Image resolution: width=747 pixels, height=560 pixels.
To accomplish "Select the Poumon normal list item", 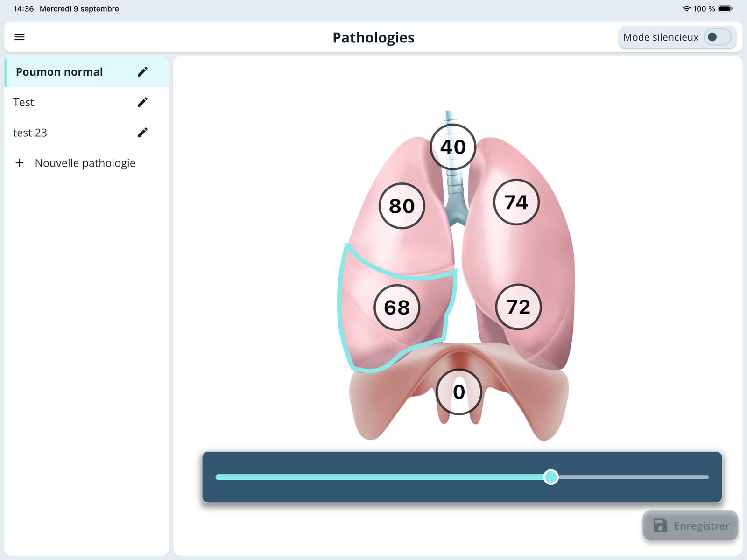I will (86, 72).
